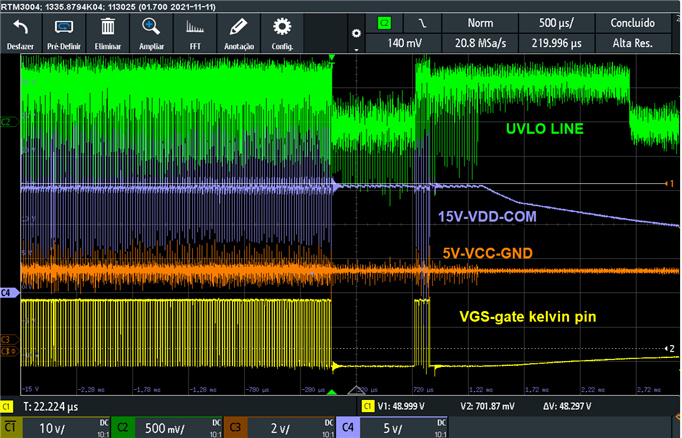The image size is (682, 438).
Task: Open the FFT analysis tool
Action: [x=195, y=34]
